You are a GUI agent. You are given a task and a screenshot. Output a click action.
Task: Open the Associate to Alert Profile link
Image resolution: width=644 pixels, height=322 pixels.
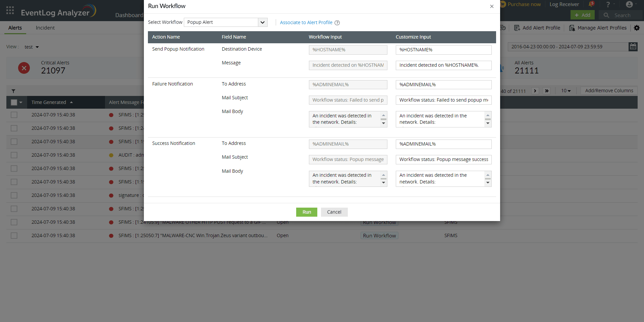[306, 22]
